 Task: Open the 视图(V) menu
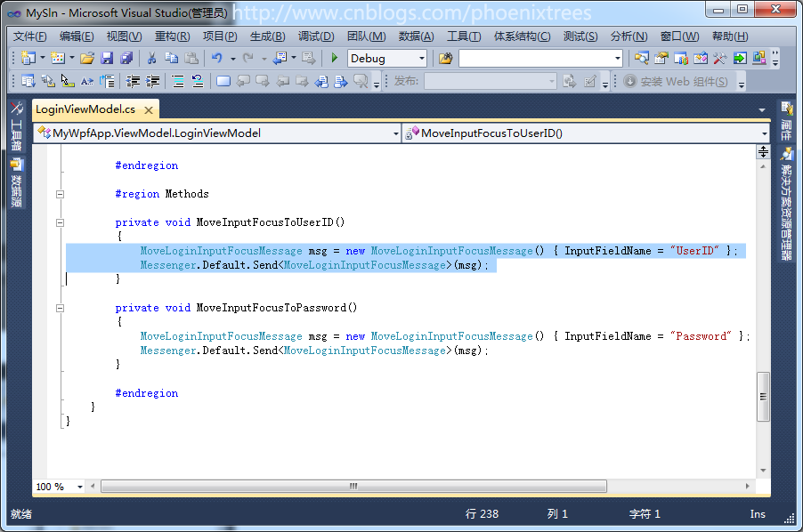coord(124,36)
